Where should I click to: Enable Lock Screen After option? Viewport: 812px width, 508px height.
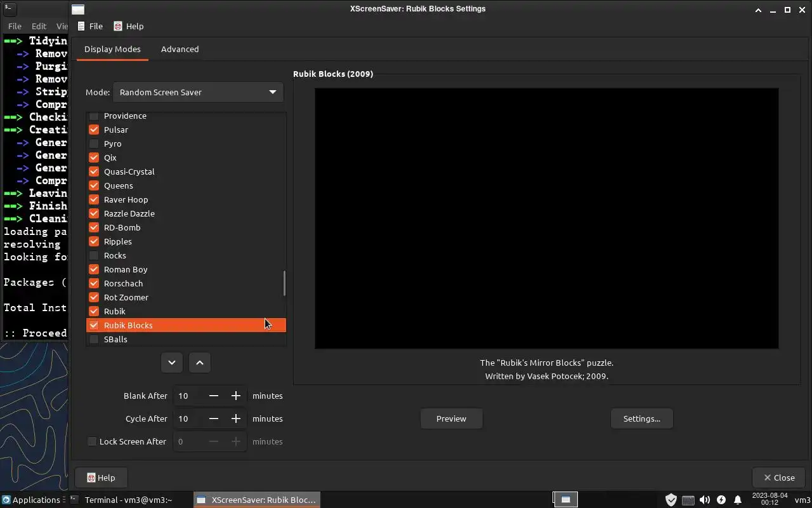[x=92, y=441]
